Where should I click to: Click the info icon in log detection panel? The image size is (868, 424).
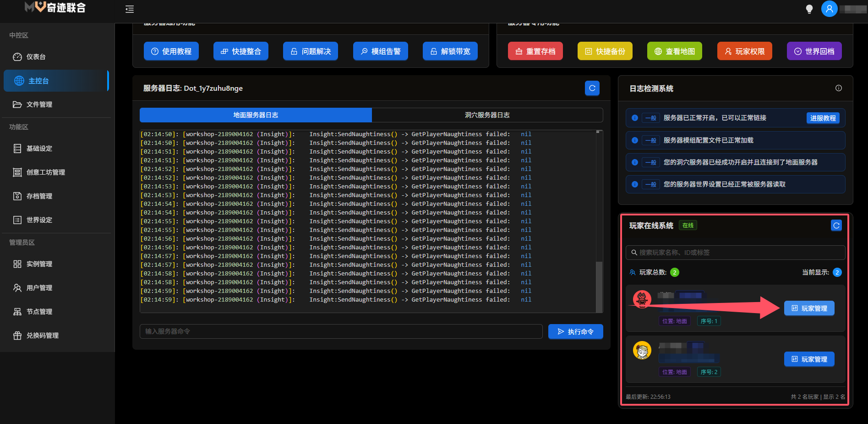(838, 88)
